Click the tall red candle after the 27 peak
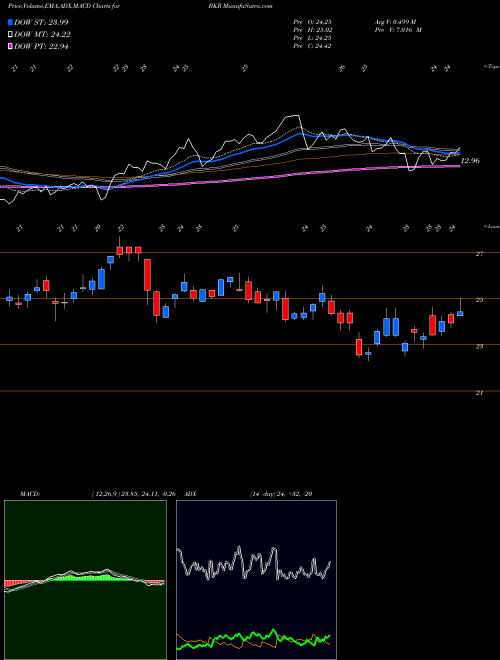Screen dimensions: 500x660 click(x=147, y=275)
